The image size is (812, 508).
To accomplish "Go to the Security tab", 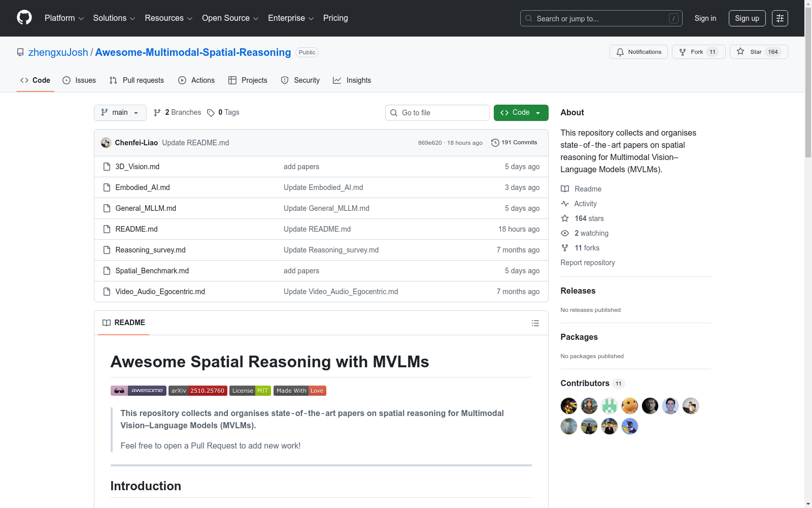I will pos(300,80).
